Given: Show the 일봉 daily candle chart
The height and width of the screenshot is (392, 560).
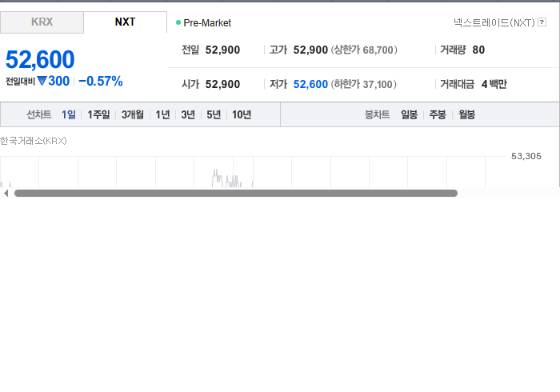Looking at the screenshot, I should pyautogui.click(x=409, y=114).
